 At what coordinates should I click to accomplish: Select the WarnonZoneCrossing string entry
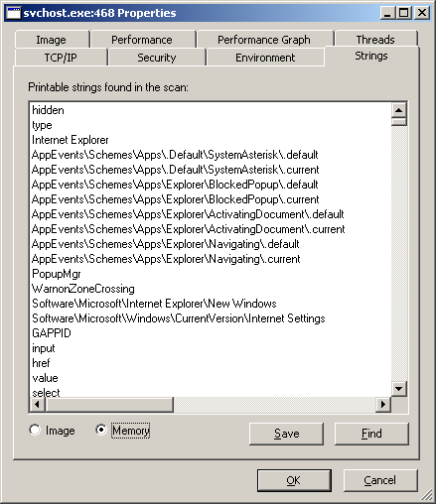coord(83,289)
